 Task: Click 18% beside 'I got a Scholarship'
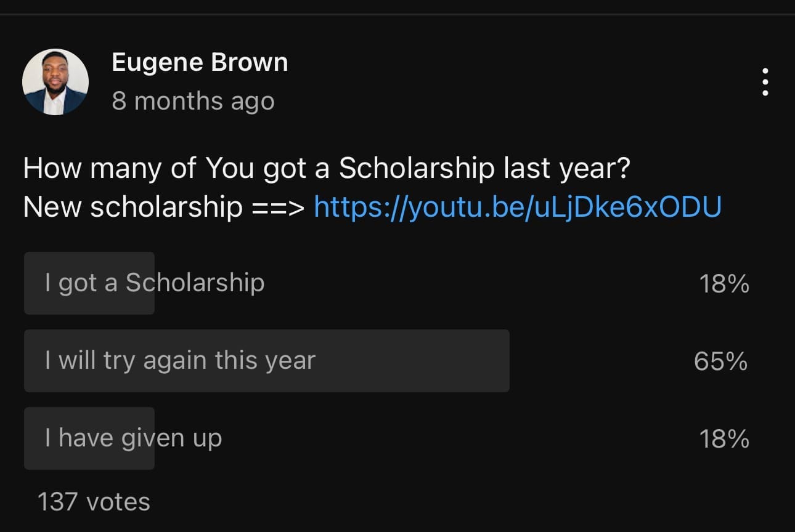point(724,284)
